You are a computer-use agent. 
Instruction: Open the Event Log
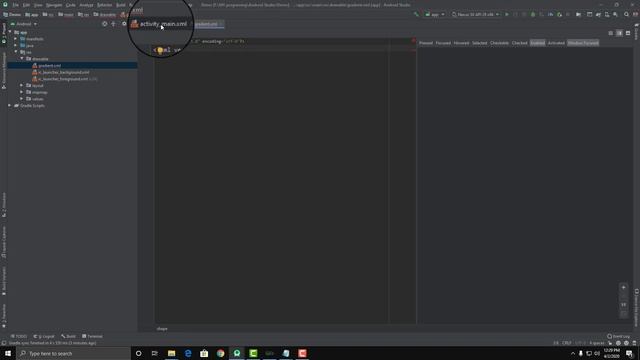pos(618,336)
